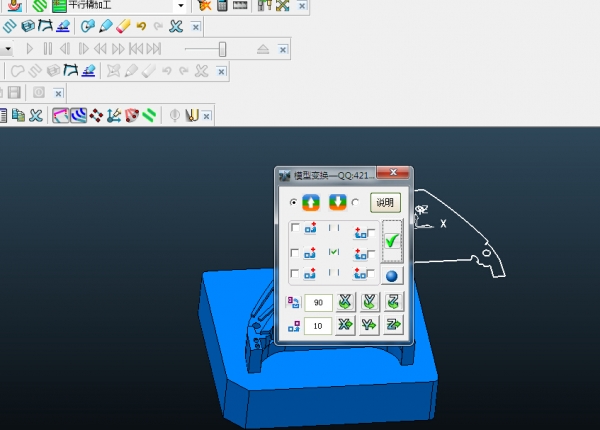Click the orange-green down arrow icon
The image size is (600, 430).
coord(338,202)
